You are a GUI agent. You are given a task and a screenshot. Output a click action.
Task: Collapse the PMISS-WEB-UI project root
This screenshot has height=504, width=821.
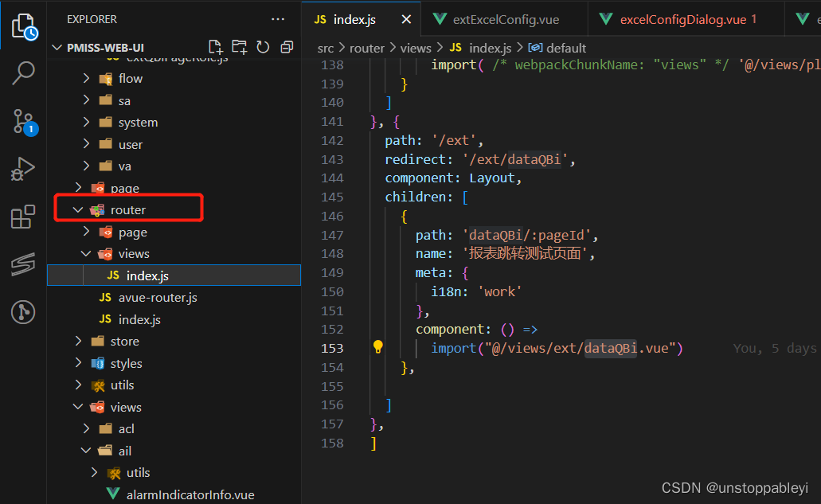coord(57,48)
